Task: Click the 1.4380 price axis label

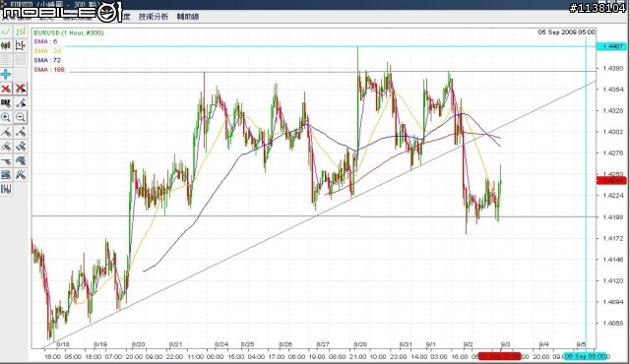Action: coord(612,68)
